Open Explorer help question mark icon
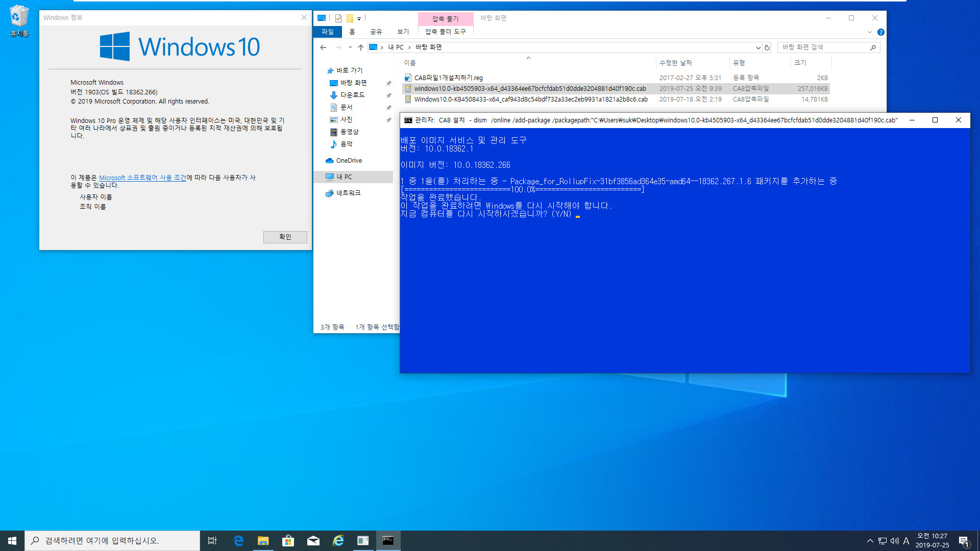The image size is (980, 551). pos(881,32)
